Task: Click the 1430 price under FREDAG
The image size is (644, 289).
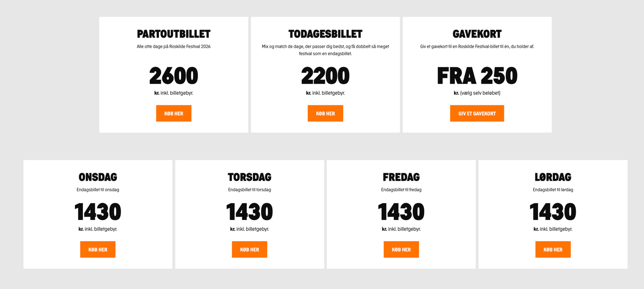Action: coord(401,212)
